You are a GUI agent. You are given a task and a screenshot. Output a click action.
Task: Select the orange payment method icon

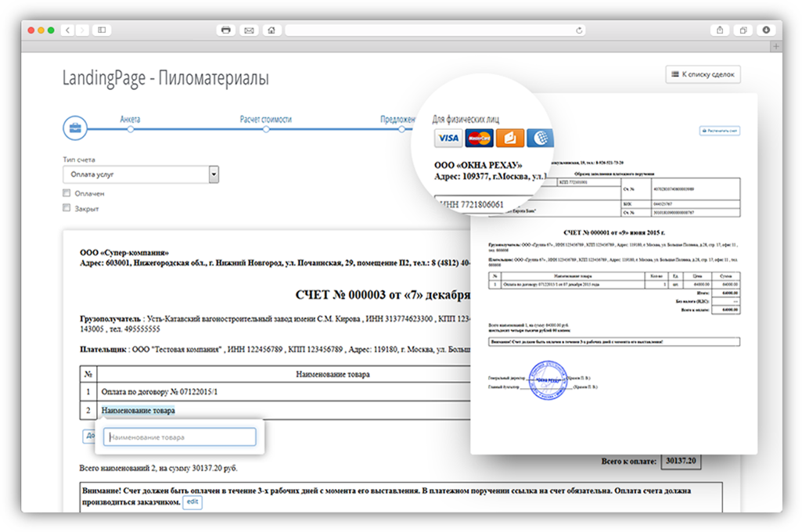pos(510,138)
